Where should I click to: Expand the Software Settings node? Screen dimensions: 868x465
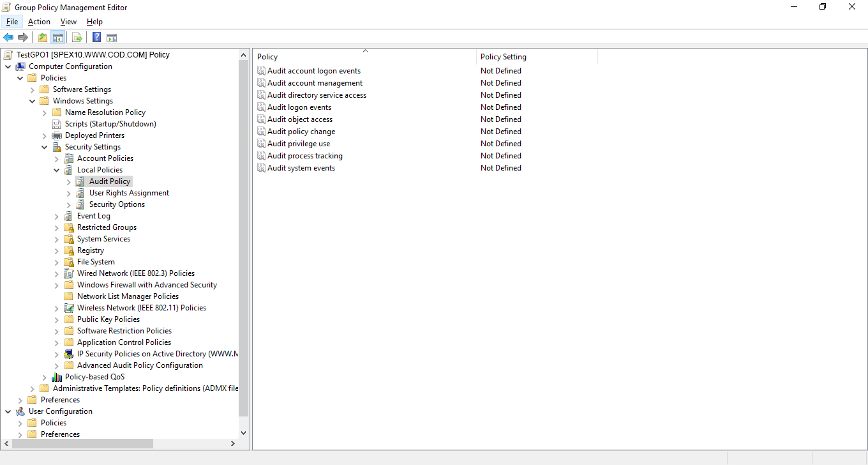pyautogui.click(x=33, y=89)
